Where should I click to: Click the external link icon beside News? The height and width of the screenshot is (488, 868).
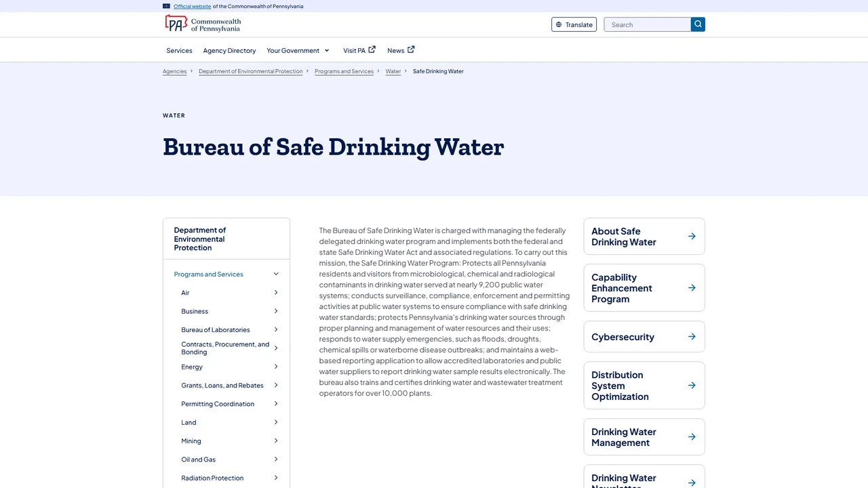[x=411, y=49]
